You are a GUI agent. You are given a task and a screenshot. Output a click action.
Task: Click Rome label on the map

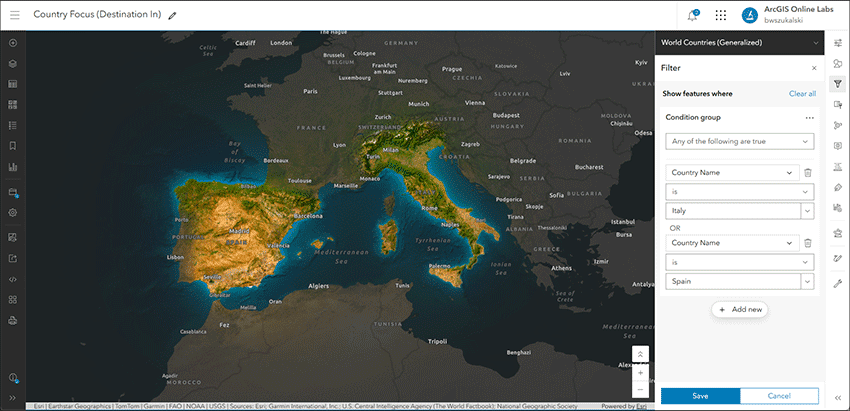pyautogui.click(x=429, y=208)
